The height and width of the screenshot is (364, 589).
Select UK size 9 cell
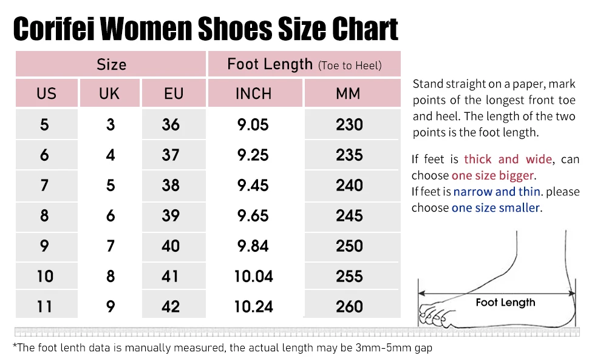click(110, 306)
